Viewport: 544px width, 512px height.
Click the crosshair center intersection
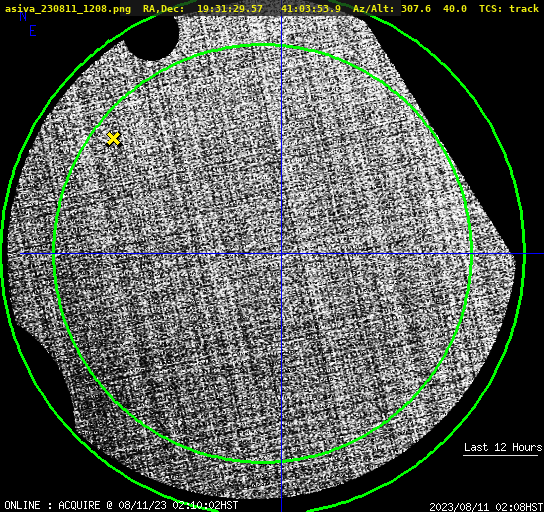(x=281, y=254)
